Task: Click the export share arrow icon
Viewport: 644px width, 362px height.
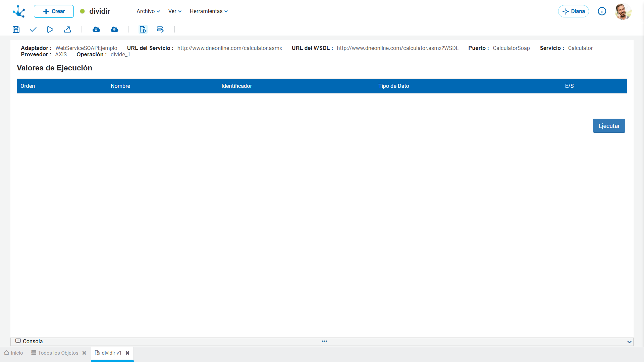Action: 67,29
